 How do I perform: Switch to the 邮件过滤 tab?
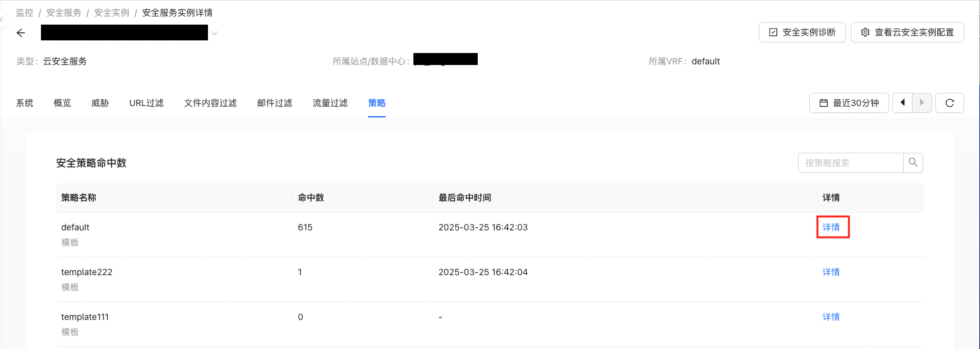[x=275, y=103]
